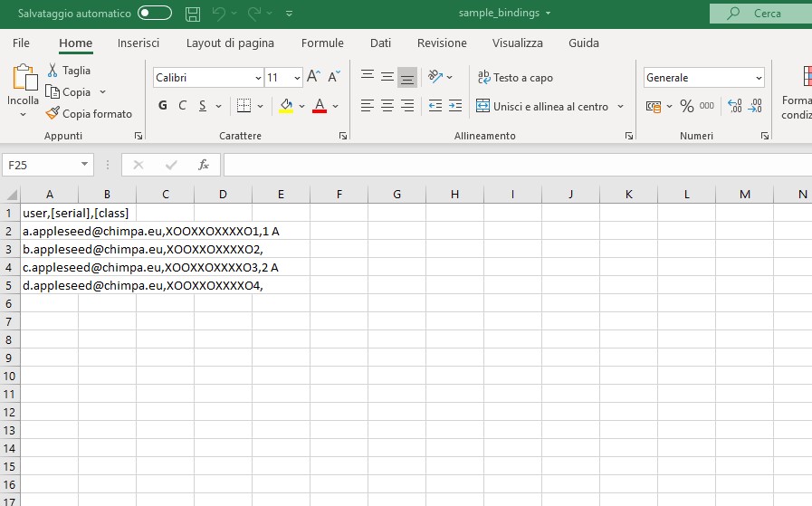
Task: Open the Calibri font name dropdown
Action: click(x=258, y=78)
